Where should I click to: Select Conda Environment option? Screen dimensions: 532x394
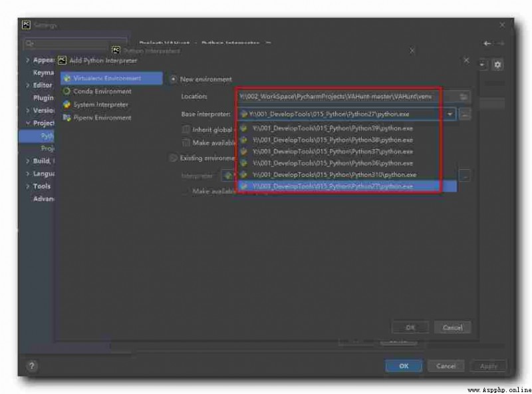(x=102, y=91)
